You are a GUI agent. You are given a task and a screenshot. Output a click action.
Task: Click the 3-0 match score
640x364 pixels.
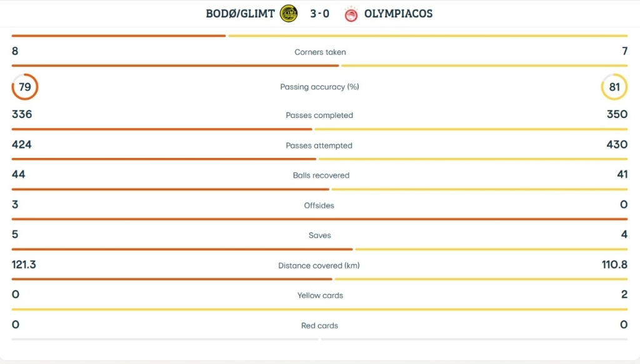point(319,13)
